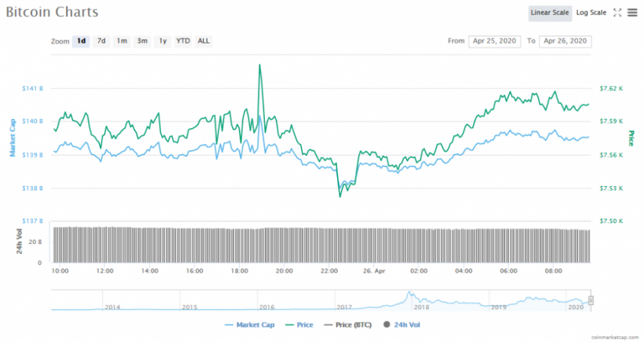Select the Linear Scale button
The width and height of the screenshot is (644, 342).
pyautogui.click(x=550, y=13)
